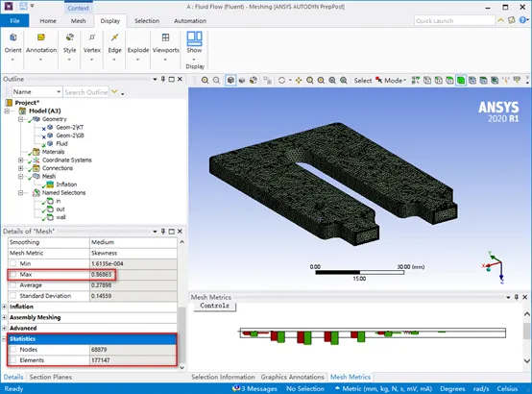The image size is (532, 394).
Task: Tick the Average parameter checkbox
Action: (12, 285)
